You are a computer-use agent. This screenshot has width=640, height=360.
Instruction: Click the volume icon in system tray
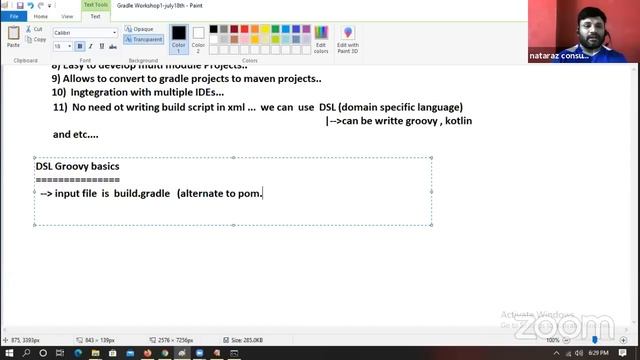[x=579, y=353]
